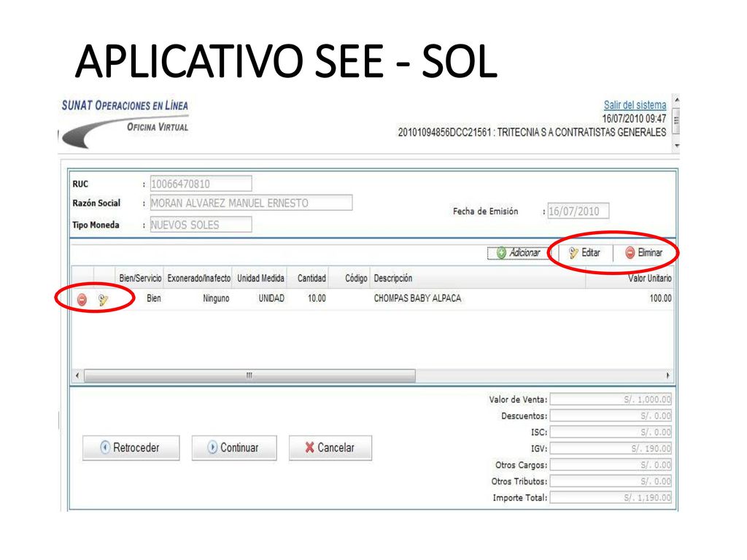The width and height of the screenshot is (747, 560).
Task: Click the quantity cell 10.00
Action: (x=317, y=298)
